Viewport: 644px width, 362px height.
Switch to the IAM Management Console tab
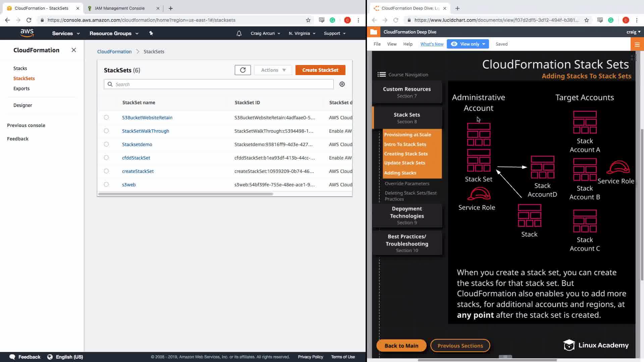[120, 8]
